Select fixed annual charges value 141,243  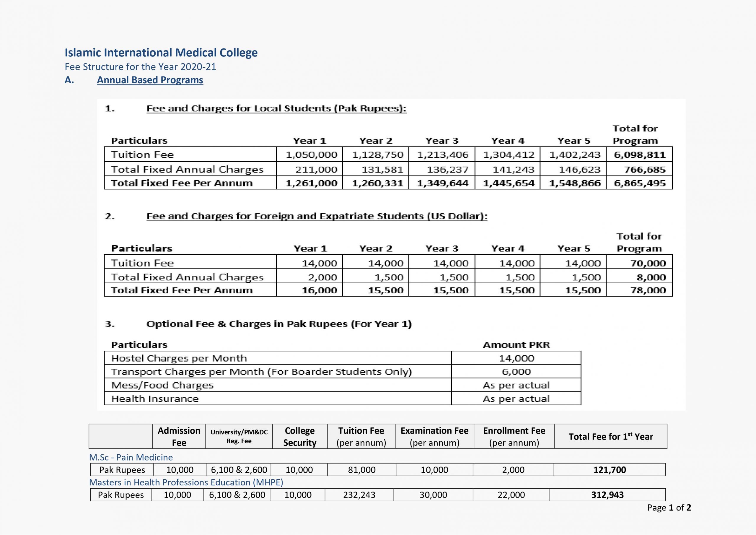(514, 169)
